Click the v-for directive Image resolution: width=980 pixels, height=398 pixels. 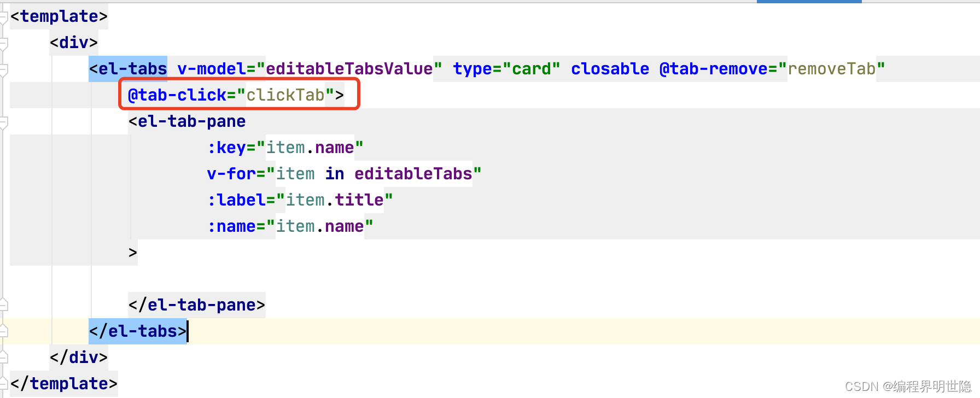point(231,174)
